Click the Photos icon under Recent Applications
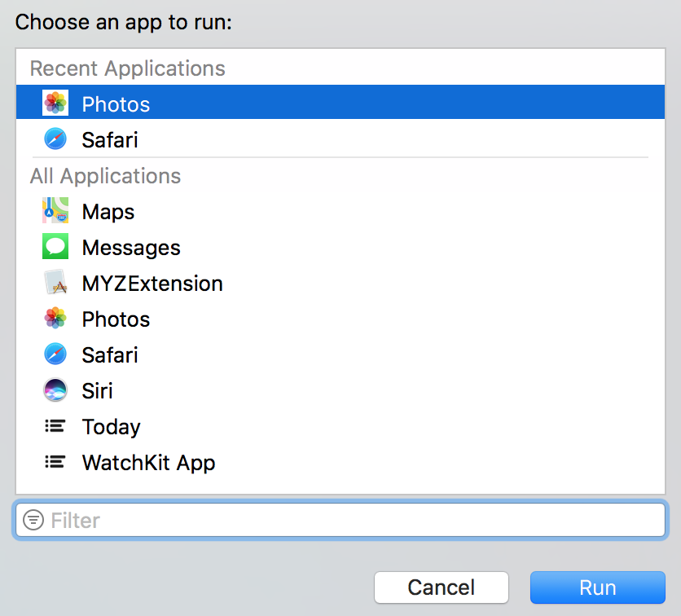 coord(55,103)
